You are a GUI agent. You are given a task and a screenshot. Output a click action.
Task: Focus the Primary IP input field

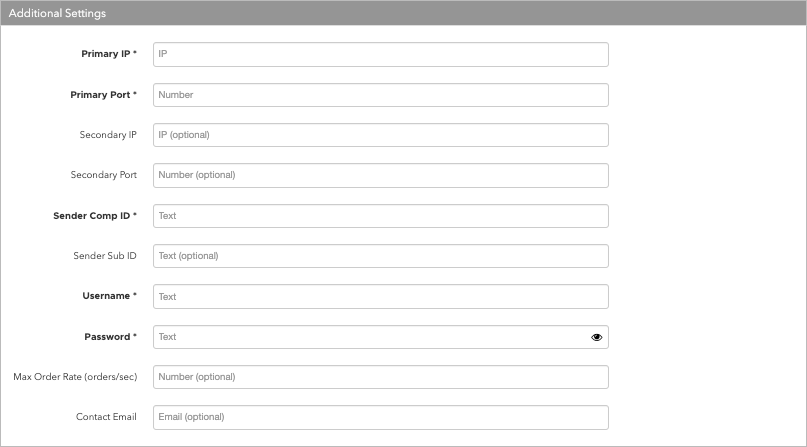click(x=381, y=55)
